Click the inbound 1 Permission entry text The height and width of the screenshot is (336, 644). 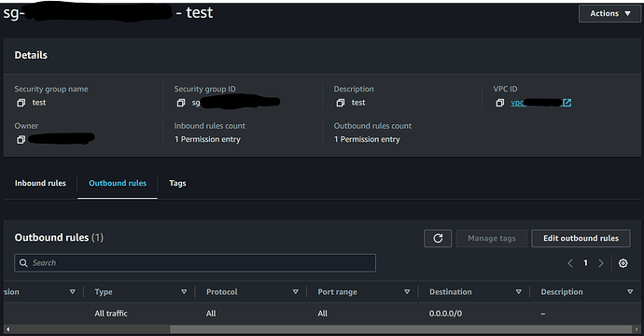click(207, 139)
